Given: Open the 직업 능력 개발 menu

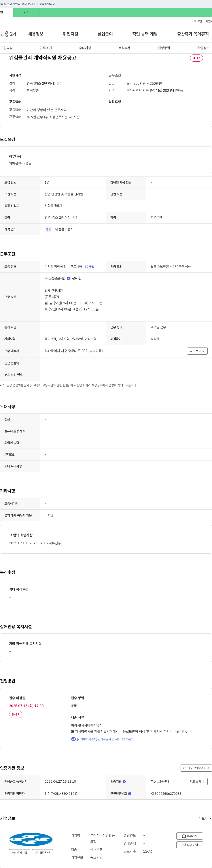Looking at the screenshot, I should coord(145,34).
